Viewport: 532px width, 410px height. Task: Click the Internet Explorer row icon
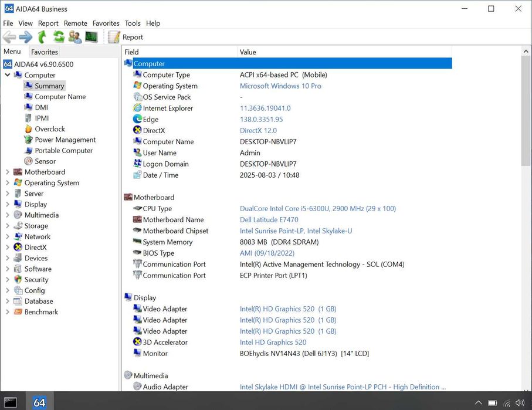[137, 108]
